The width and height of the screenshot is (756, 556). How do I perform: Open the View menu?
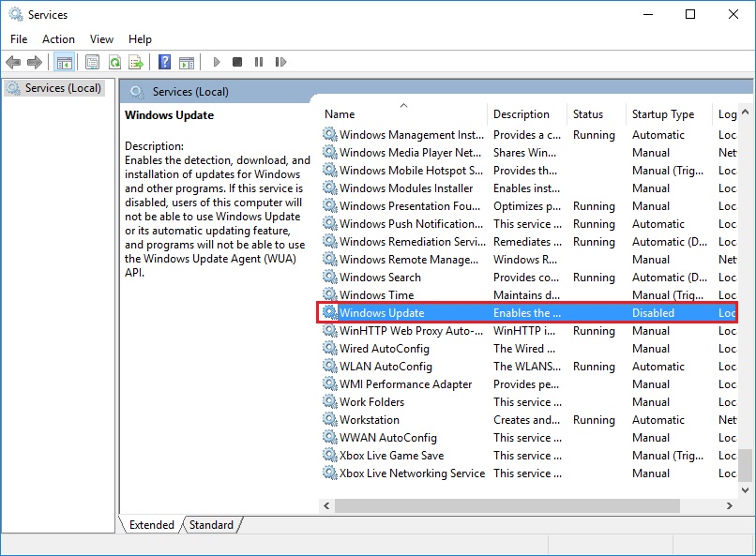point(101,39)
